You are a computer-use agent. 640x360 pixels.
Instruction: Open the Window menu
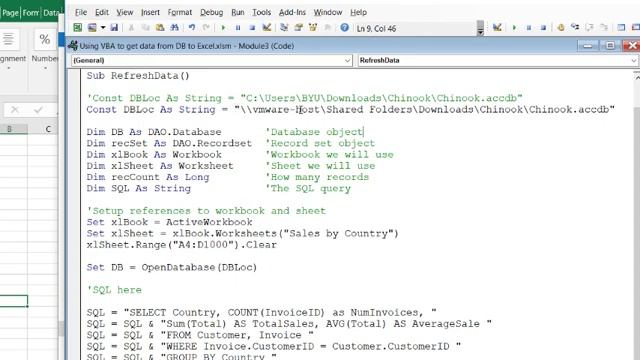pos(328,12)
